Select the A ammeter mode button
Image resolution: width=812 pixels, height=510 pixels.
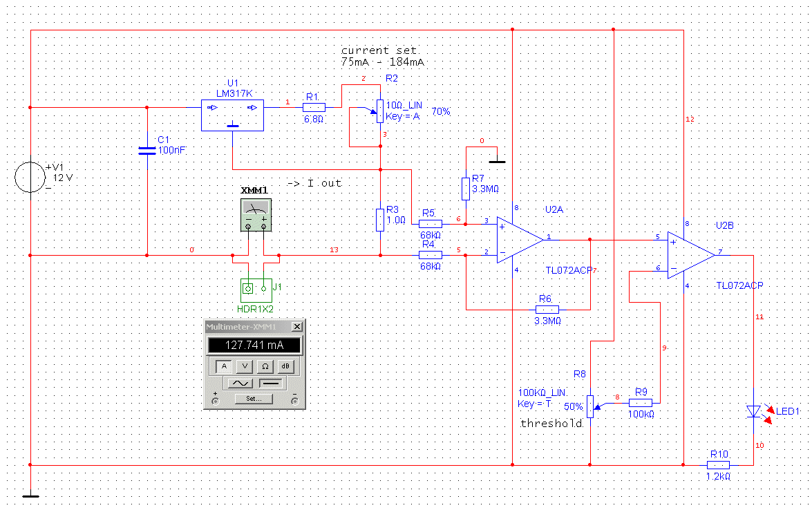[224, 366]
